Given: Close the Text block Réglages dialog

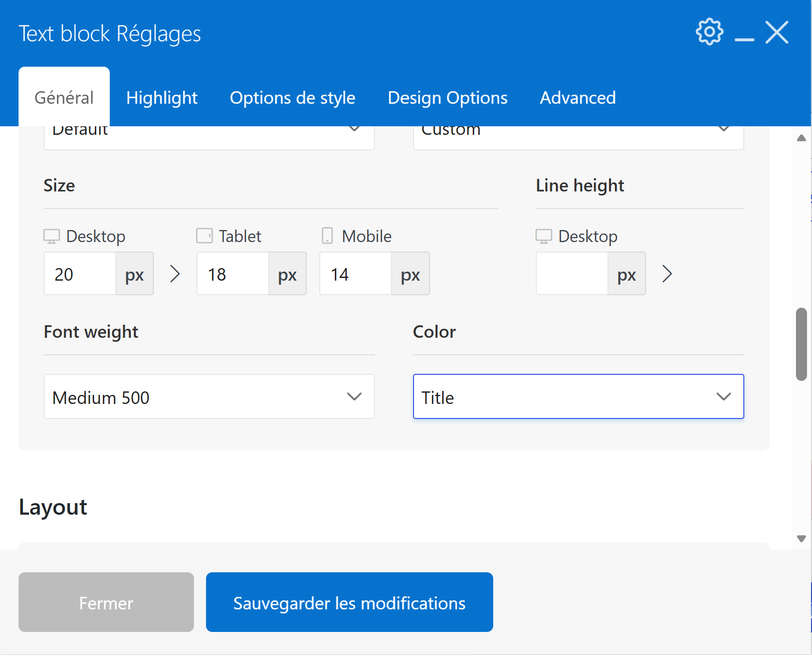Looking at the screenshot, I should pyautogui.click(x=777, y=33).
